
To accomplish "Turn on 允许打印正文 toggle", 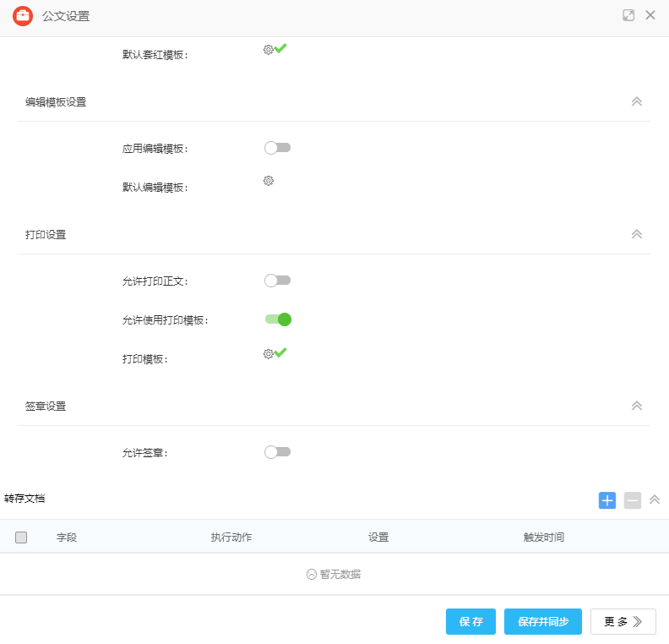I will coord(277,281).
